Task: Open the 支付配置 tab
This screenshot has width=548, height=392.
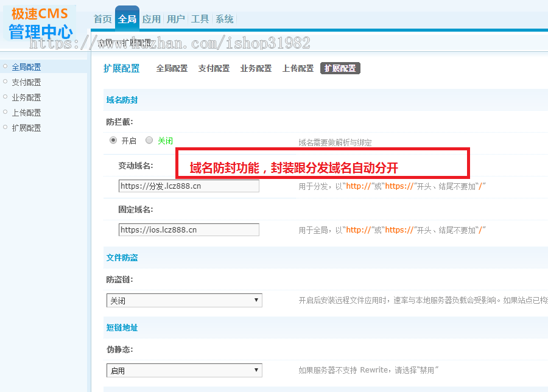Action: 213,68
